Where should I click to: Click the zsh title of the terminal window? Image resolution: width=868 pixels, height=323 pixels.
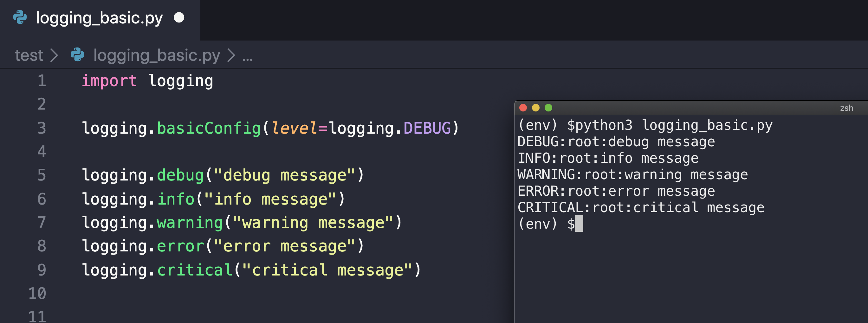click(846, 108)
